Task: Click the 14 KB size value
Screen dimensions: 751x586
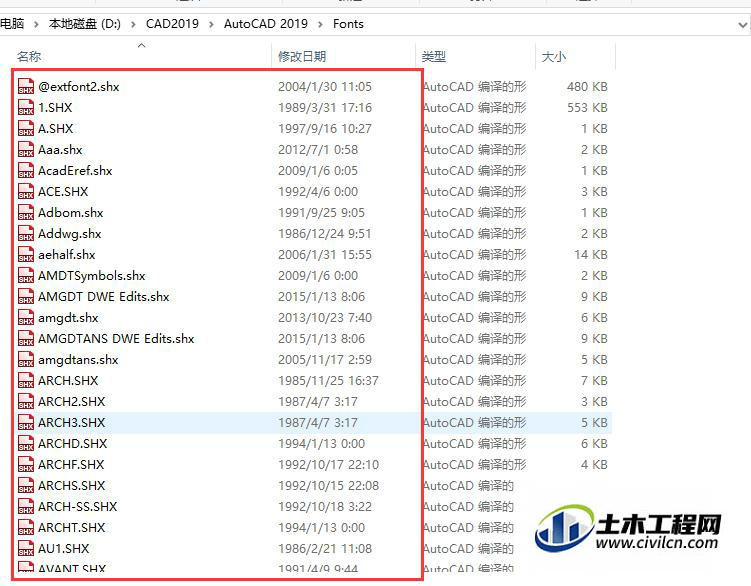Action: [x=591, y=255]
